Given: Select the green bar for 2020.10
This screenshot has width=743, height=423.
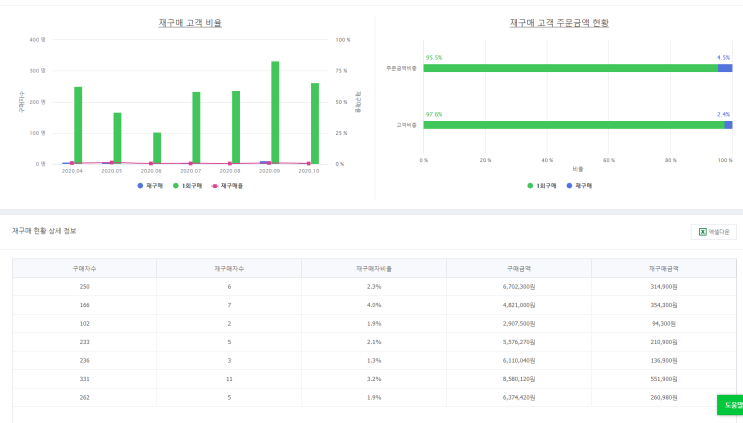Looking at the screenshot, I should 315,124.
